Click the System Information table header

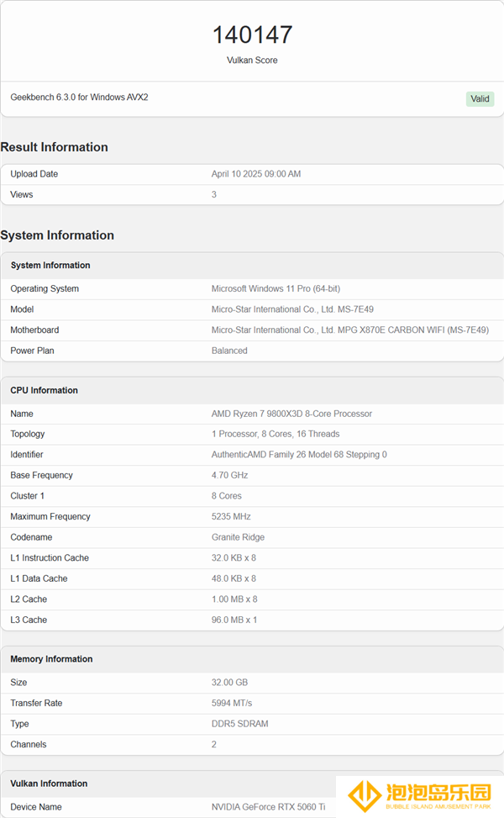pyautogui.click(x=50, y=265)
